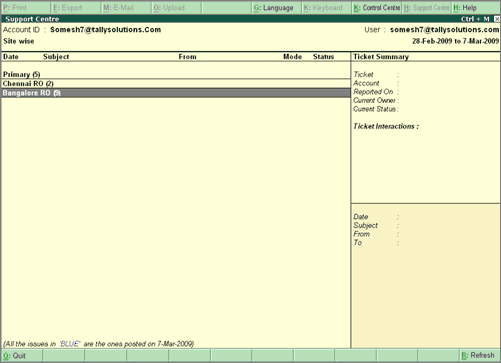Click the Subject label in lower detail pane
The image size is (501, 363).
tap(366, 225)
